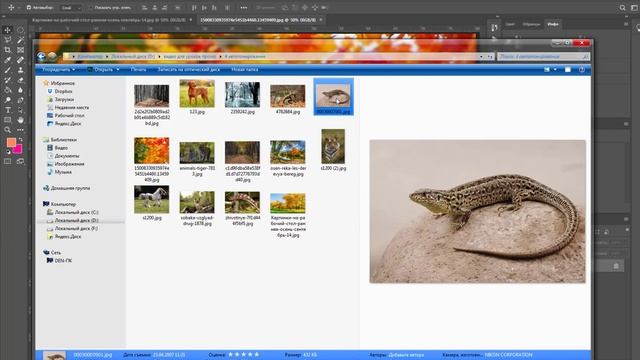Select the Eyedropper tool
Viewport: 640px width, 360px height.
pos(7,60)
